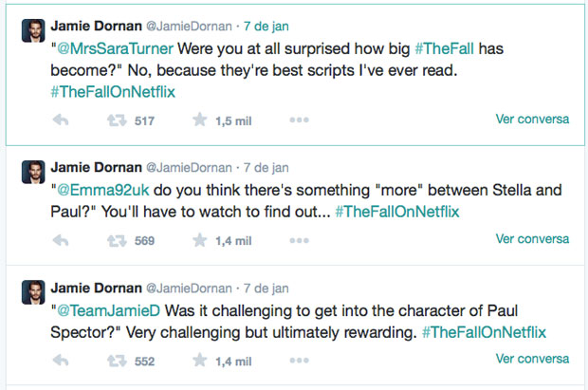Open more options on the second tweet
Viewport: 588px width, 390px height.
pos(299,241)
